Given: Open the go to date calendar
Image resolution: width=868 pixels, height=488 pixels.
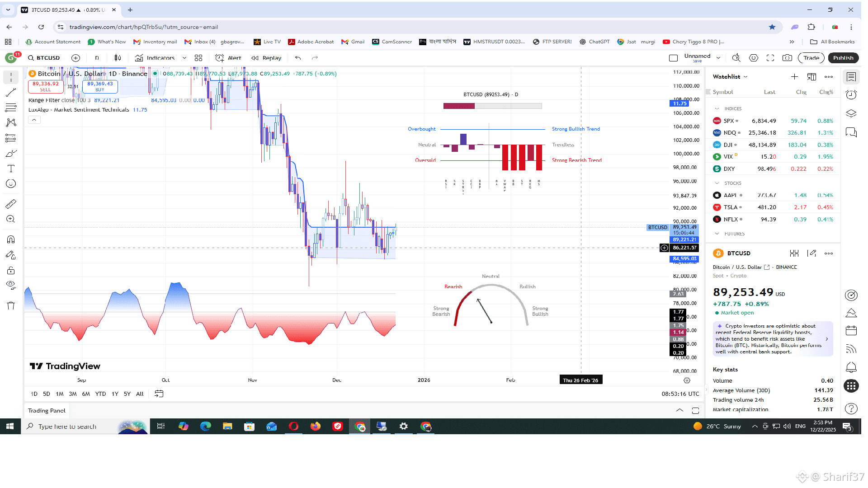Looking at the screenshot, I should coord(159,394).
